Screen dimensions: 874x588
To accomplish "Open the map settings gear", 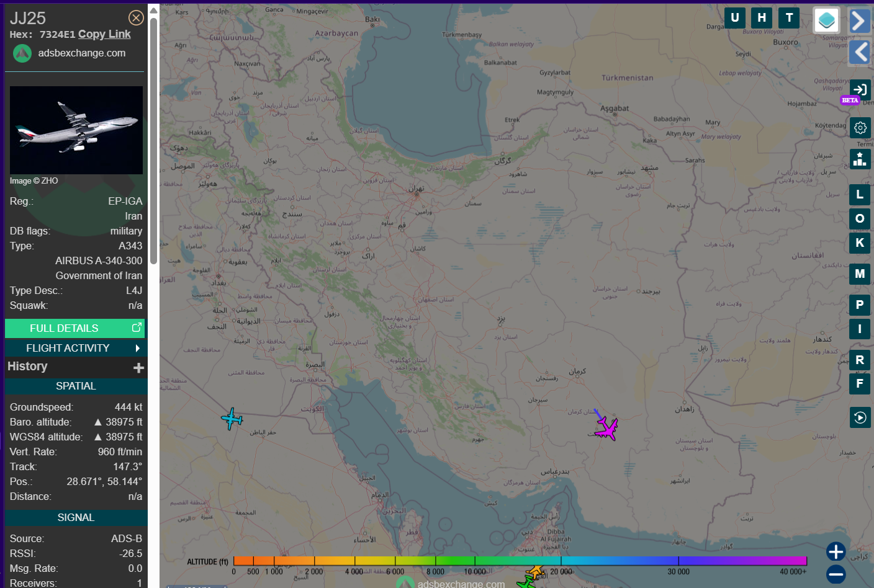I will pyautogui.click(x=860, y=128).
